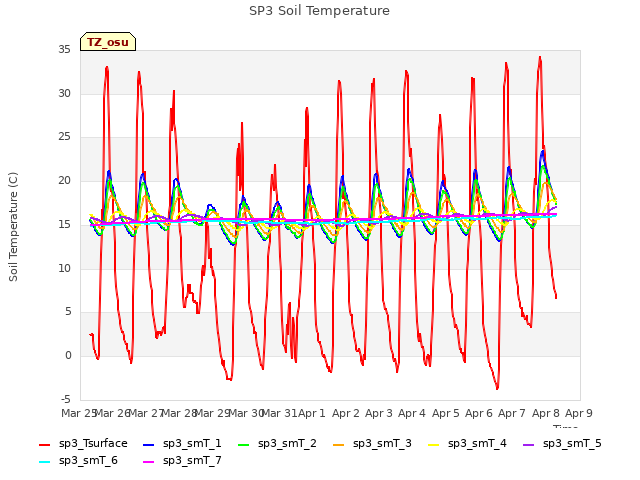Click the red sp3_Tsurface legend color marker
Image resolution: width=640 pixels, height=480 pixels.
tap(44, 445)
